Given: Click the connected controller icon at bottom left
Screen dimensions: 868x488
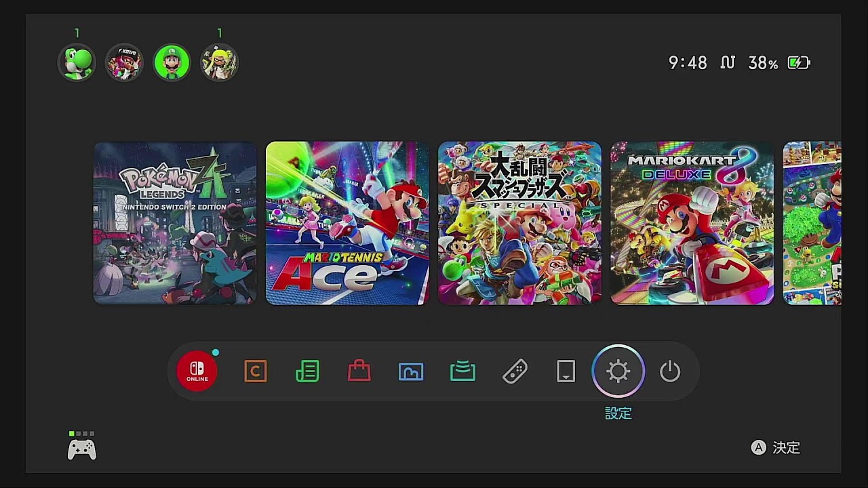Looking at the screenshot, I should pos(81,449).
